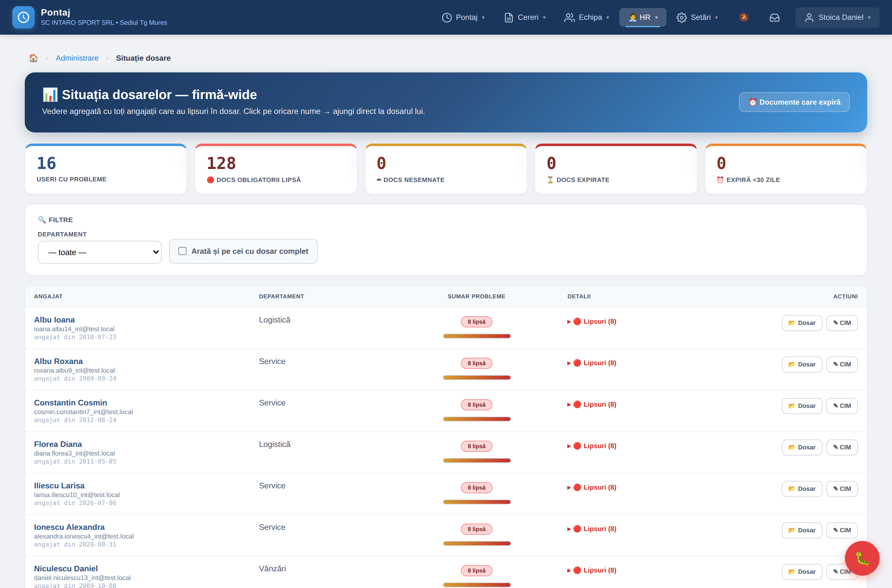Go to the Administrare breadcrumb link
Screen dimensions: 892x588
coord(77,58)
